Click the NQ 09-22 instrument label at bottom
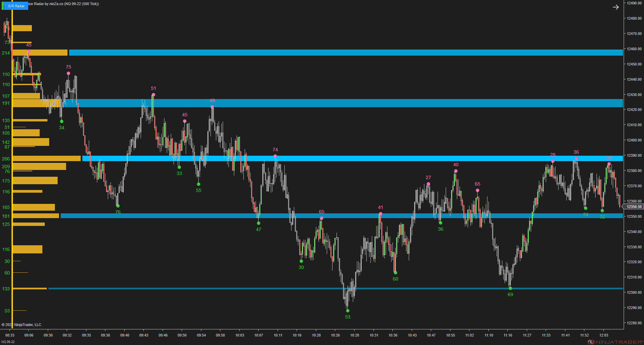The image size is (644, 345). (8, 342)
